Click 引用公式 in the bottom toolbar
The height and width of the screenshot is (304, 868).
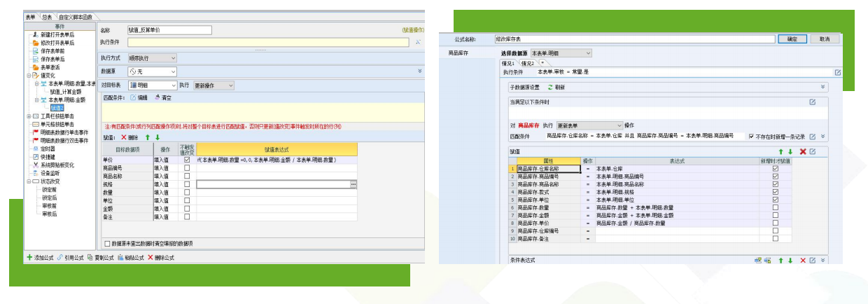click(x=69, y=258)
